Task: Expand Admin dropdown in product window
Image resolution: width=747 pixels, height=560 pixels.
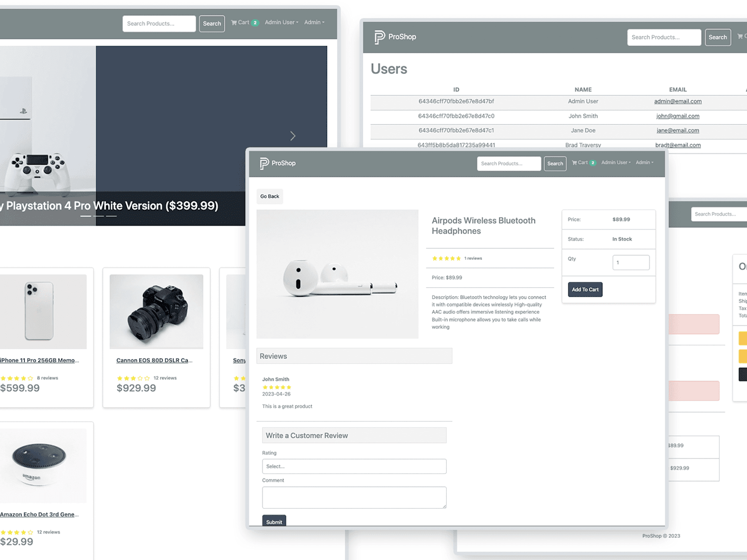Action: coord(644,163)
